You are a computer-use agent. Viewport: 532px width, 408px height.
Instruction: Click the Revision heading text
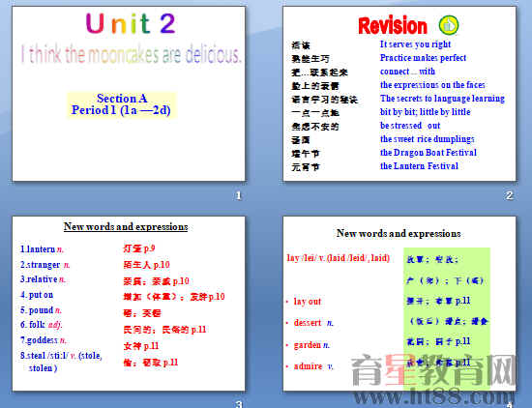coord(393,26)
